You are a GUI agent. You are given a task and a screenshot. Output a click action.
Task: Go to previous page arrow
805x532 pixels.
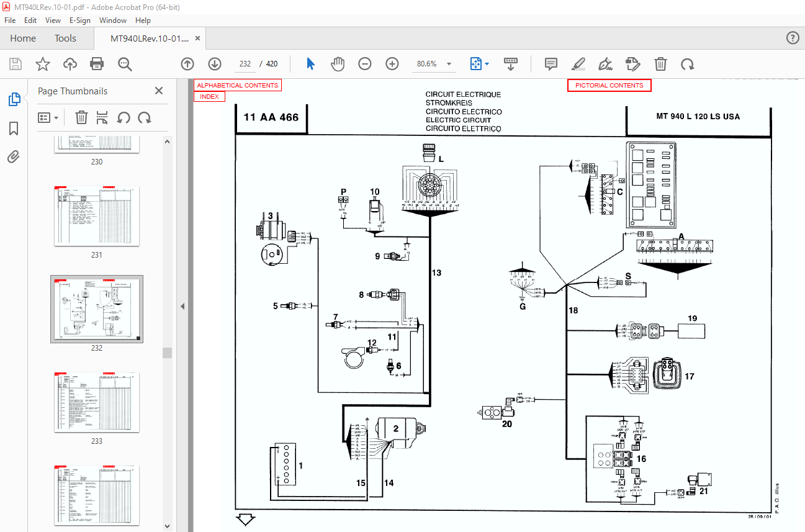point(187,64)
